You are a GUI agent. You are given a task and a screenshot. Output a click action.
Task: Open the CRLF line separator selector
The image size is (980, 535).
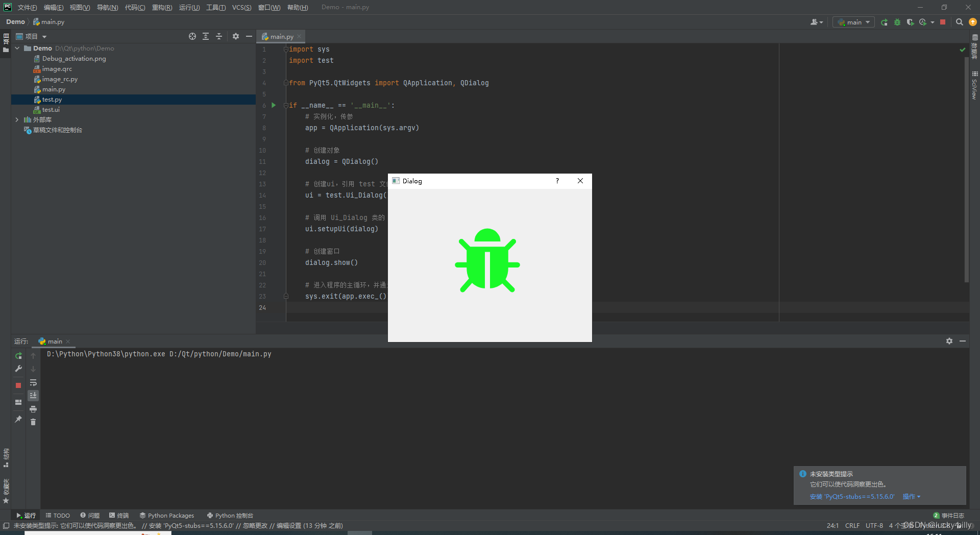point(852,526)
